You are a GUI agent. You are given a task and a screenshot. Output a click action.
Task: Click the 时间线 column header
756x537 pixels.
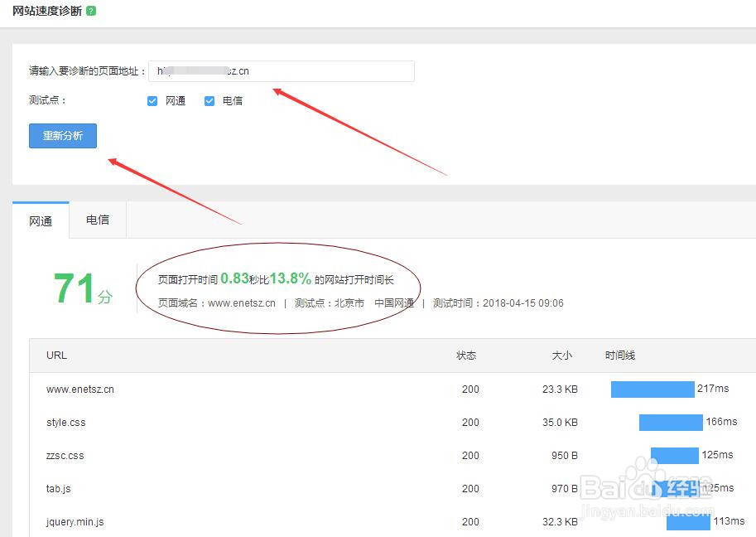point(620,356)
